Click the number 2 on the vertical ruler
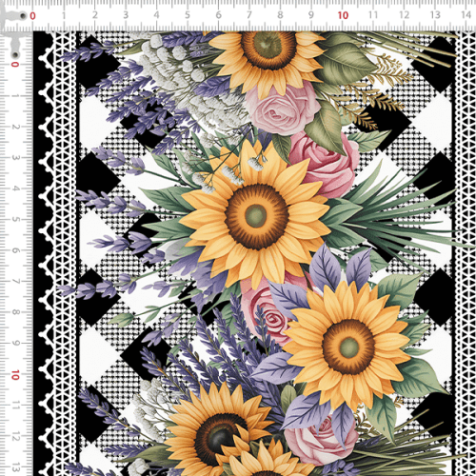 (x=15, y=127)
